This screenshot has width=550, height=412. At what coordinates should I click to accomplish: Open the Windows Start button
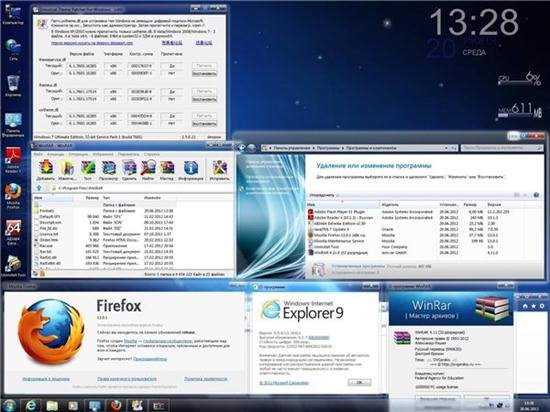click(9, 405)
